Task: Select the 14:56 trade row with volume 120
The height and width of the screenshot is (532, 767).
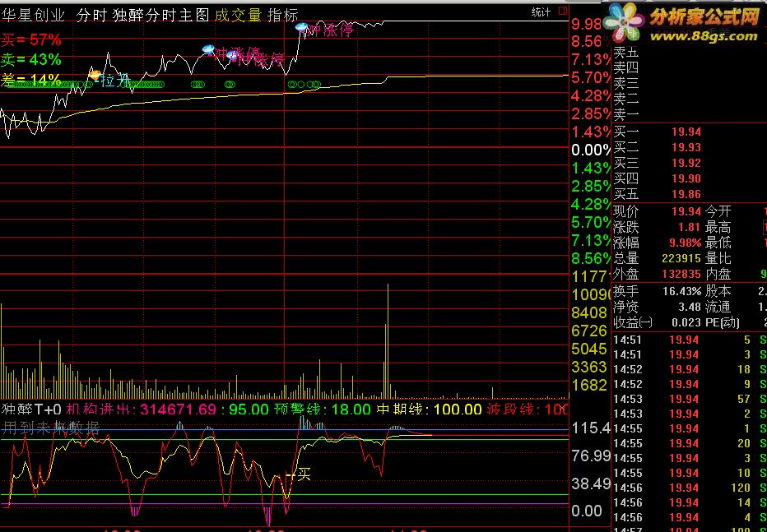Action: click(689, 488)
